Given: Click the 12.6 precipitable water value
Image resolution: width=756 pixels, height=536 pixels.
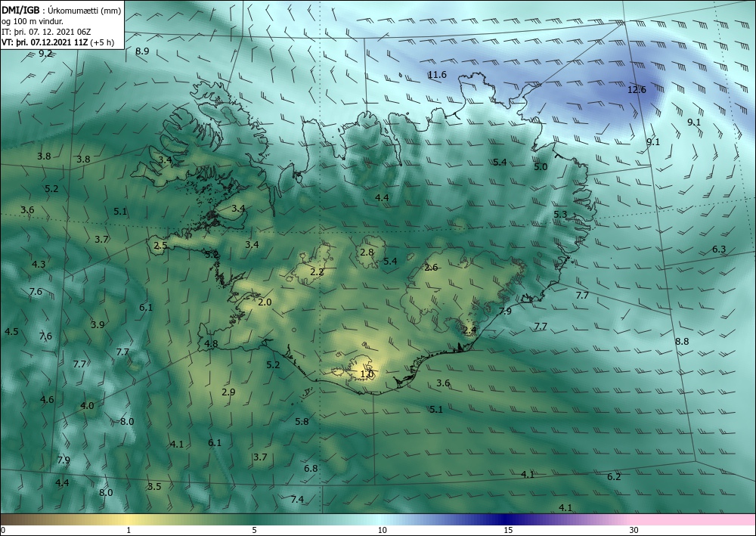Looking at the screenshot, I should 637,90.
